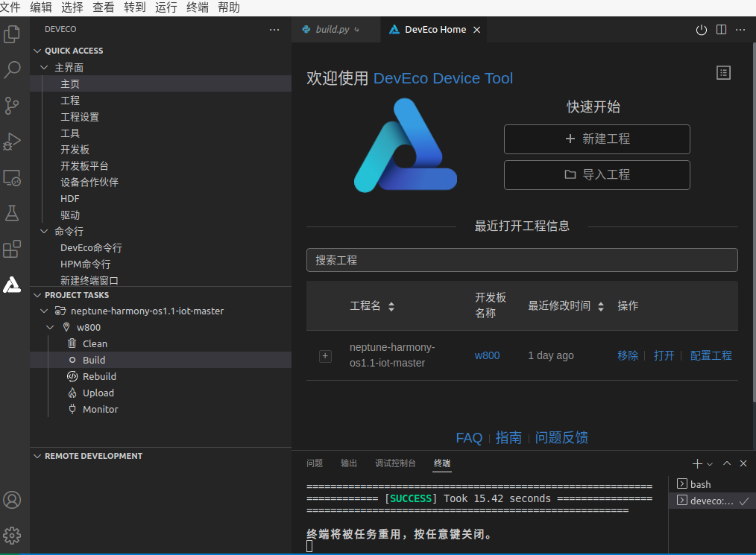
Task: Add a new terminal with plus icon
Action: [x=696, y=463]
